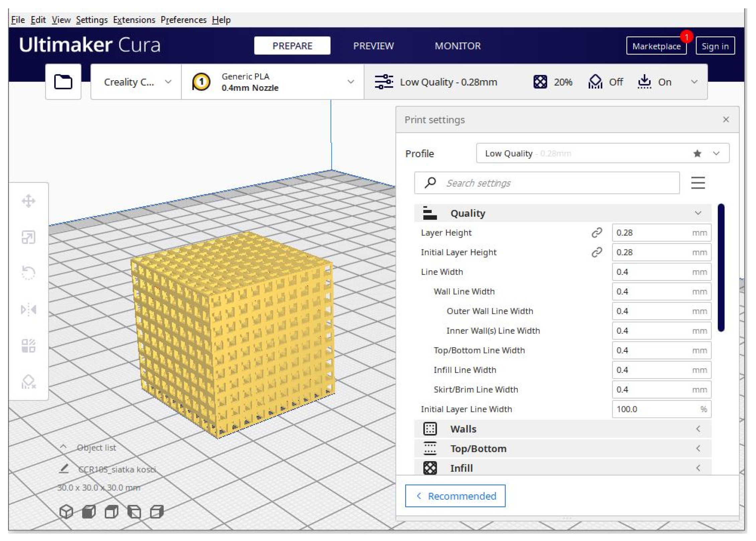Click the Marketplace button
The height and width of the screenshot is (541, 756).
tap(656, 46)
